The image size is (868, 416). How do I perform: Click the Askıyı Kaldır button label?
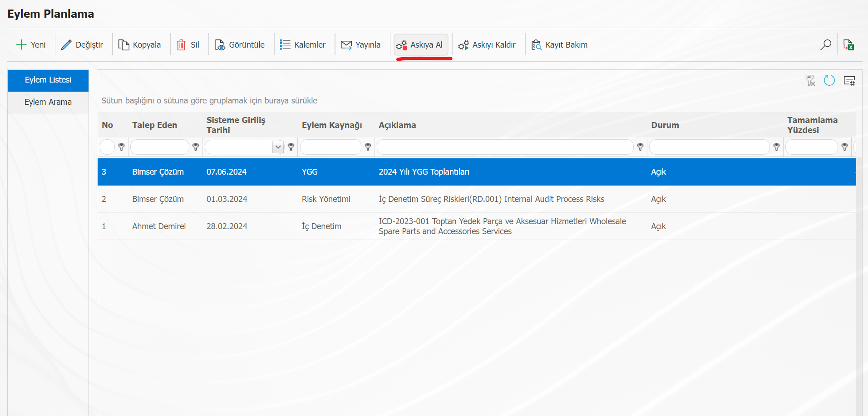[x=494, y=45]
